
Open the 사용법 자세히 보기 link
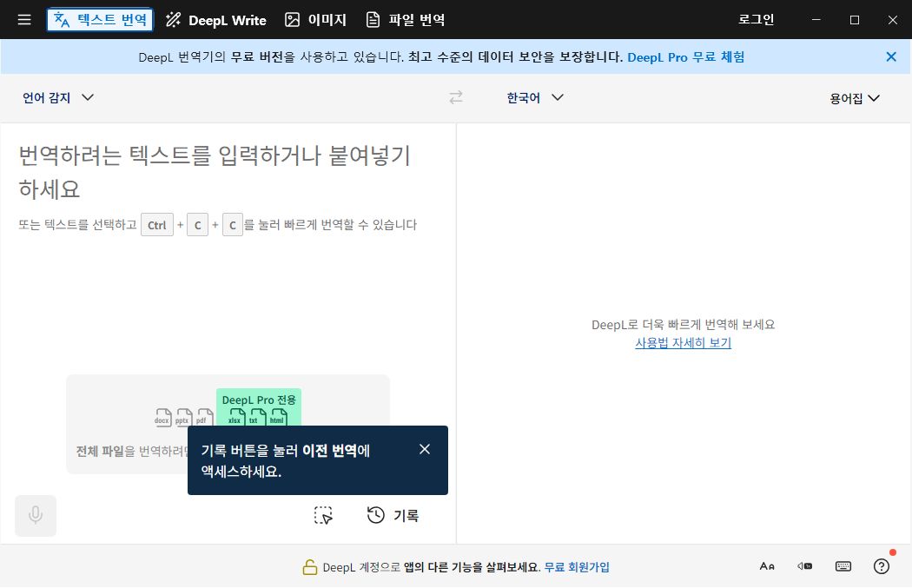pyautogui.click(x=683, y=342)
